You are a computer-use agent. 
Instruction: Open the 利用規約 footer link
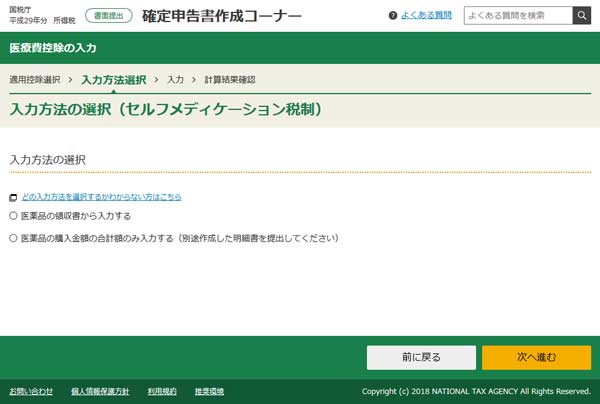pyautogui.click(x=161, y=391)
